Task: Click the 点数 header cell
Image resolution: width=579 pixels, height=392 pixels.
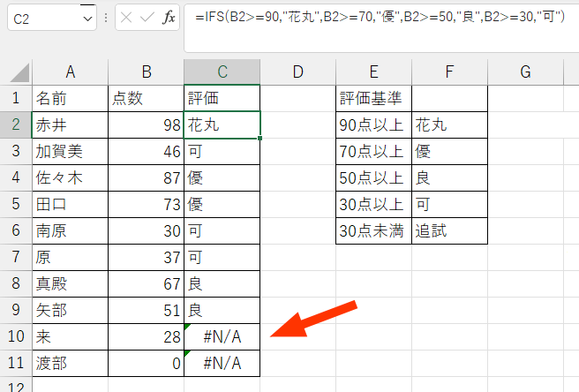Action: [x=147, y=98]
